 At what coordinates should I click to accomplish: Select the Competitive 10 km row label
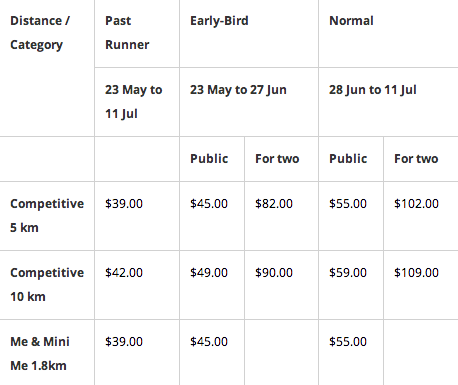coord(47,285)
